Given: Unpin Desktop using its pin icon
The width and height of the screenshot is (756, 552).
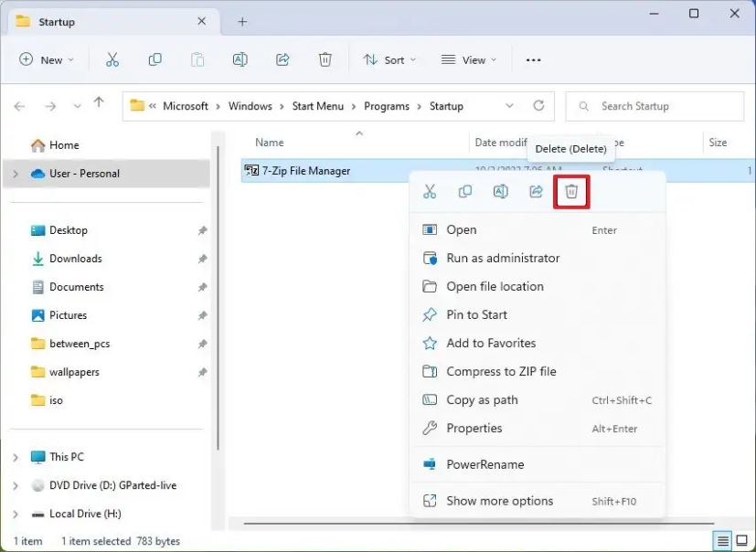Looking at the screenshot, I should click(x=203, y=230).
